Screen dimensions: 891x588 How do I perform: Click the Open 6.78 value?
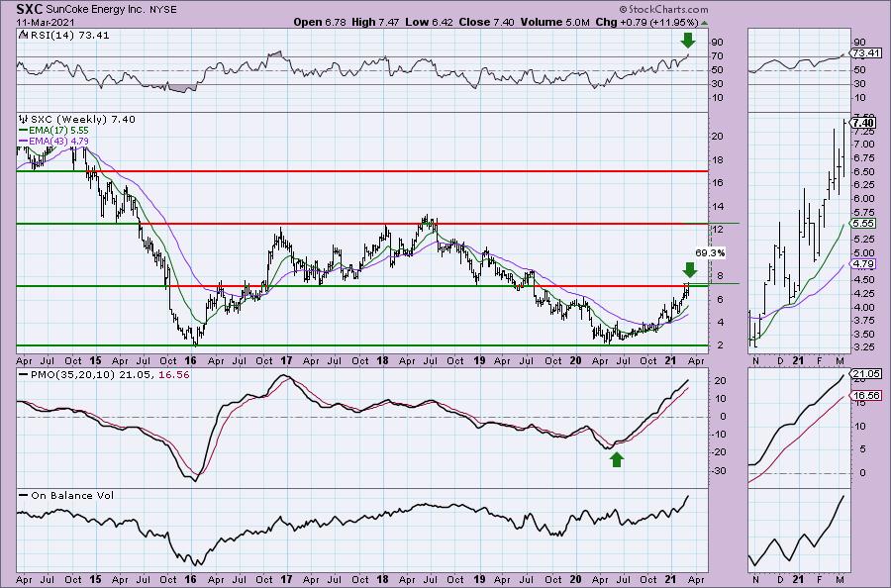(x=320, y=22)
